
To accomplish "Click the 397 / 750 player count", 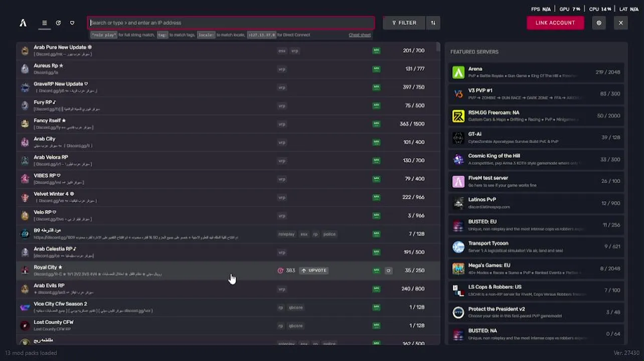I will pos(413,87).
